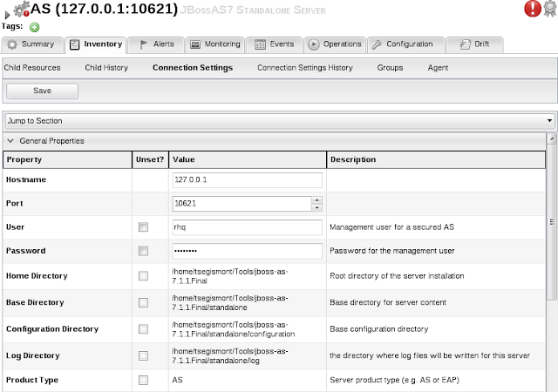
Task: Click the Product Type value AS
Action: pos(177,380)
